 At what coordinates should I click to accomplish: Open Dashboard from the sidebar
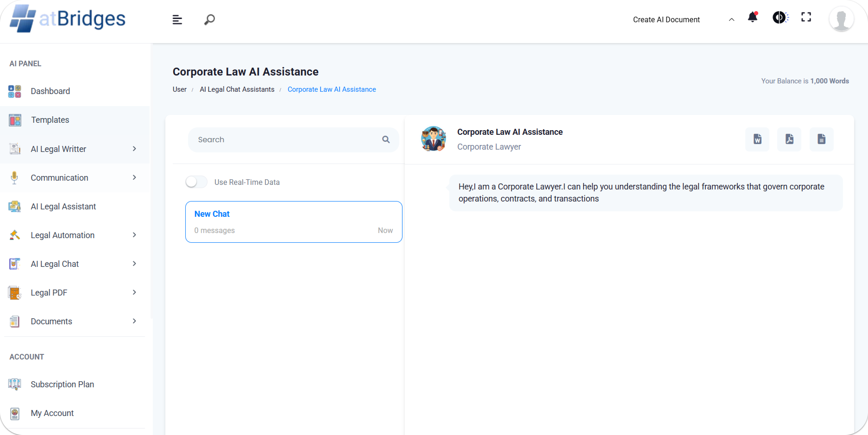coord(50,91)
